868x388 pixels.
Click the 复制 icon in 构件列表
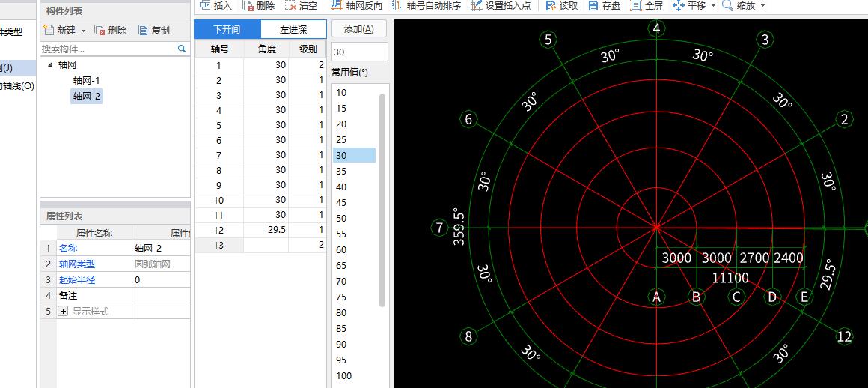click(144, 31)
